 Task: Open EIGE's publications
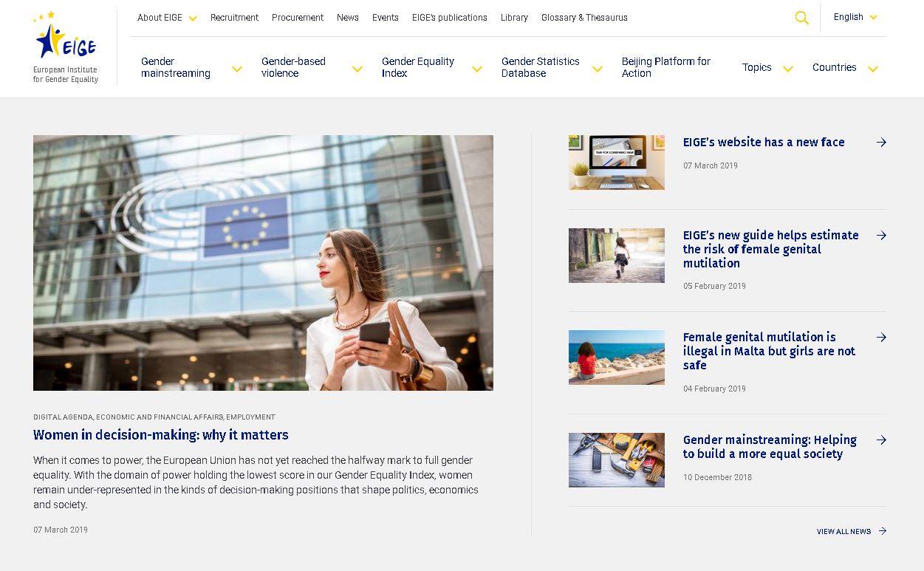pyautogui.click(x=450, y=18)
